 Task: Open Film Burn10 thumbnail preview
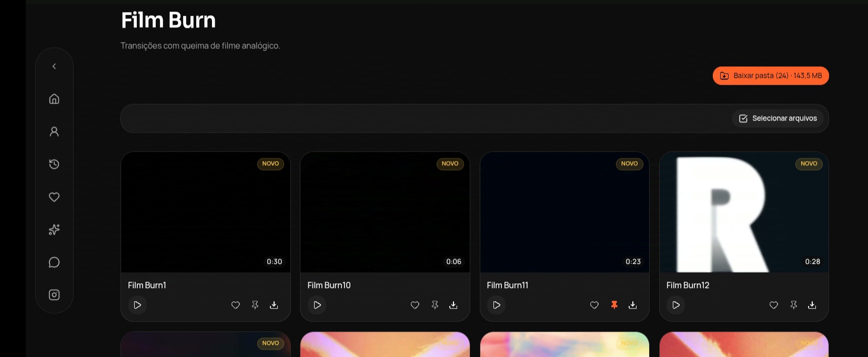385,212
